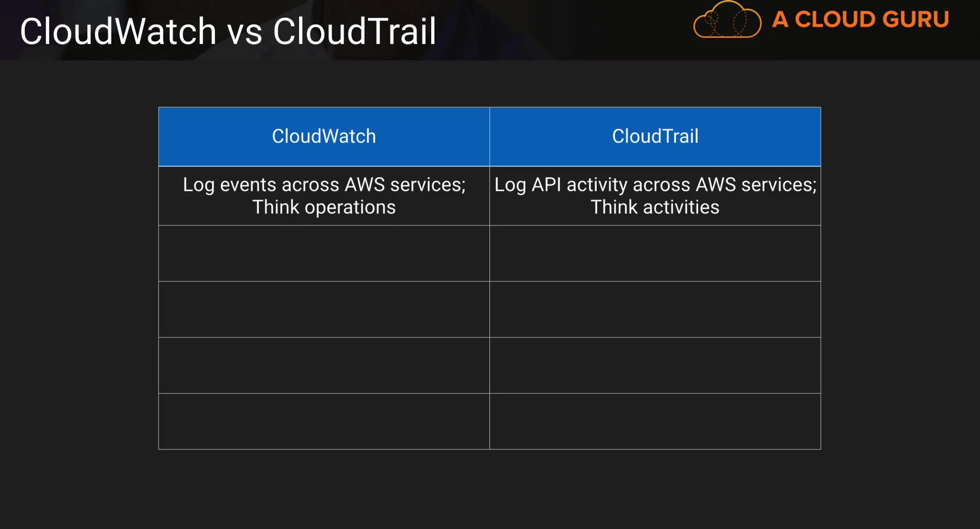Select the blue CloudWatch column header
Viewport: 980px width, 529px height.
(x=324, y=136)
